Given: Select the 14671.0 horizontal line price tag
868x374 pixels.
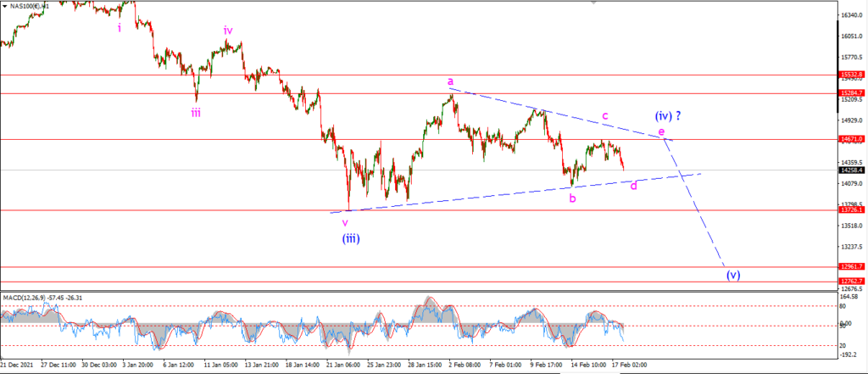Looking at the screenshot, I should tap(852, 139).
